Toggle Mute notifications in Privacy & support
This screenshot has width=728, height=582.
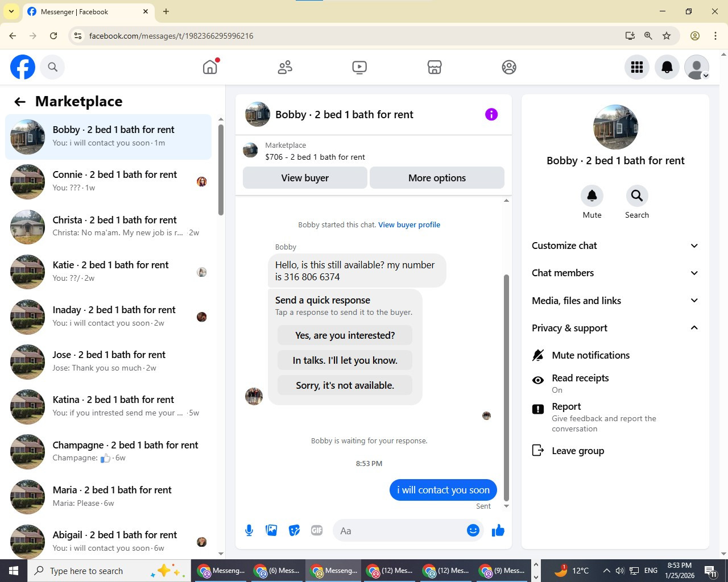tap(615, 355)
